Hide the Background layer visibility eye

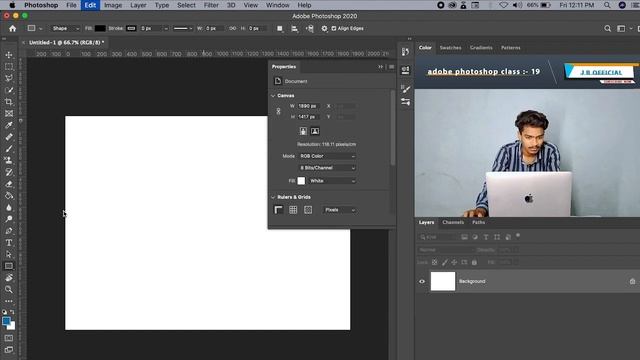pos(422,281)
